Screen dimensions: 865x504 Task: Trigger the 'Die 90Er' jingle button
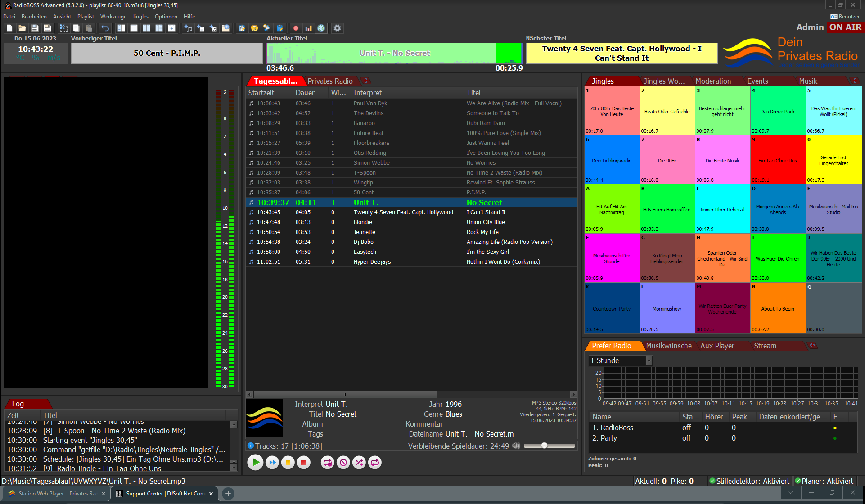pyautogui.click(x=667, y=160)
